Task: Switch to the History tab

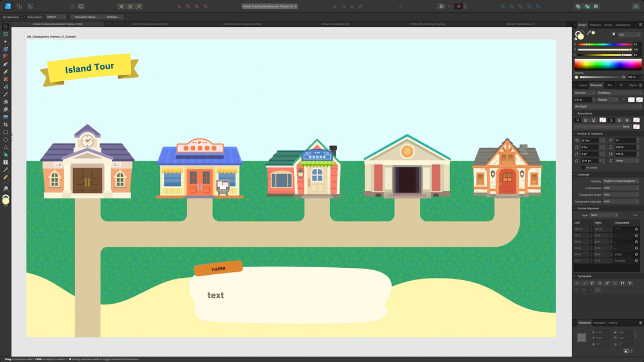Action: (613, 323)
